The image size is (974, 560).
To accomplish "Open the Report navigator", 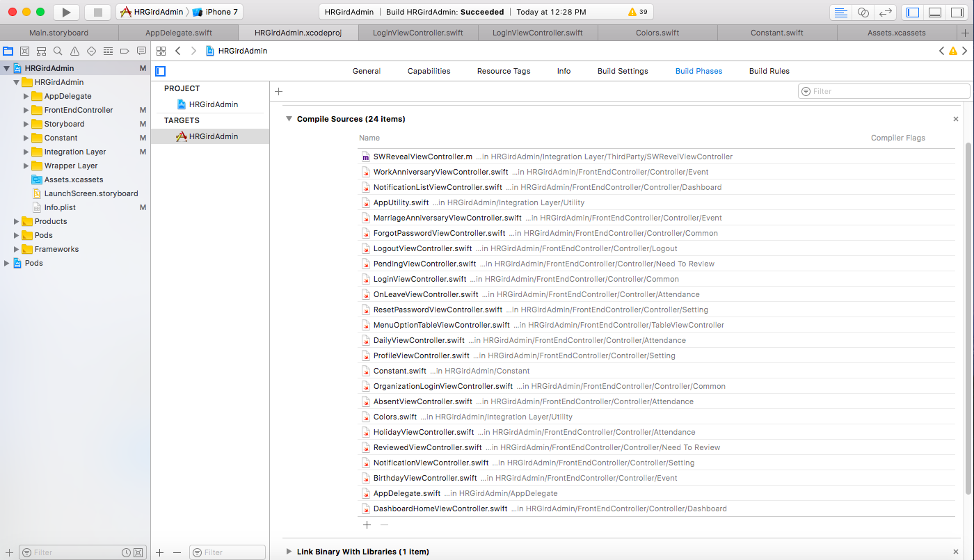I will pos(142,51).
